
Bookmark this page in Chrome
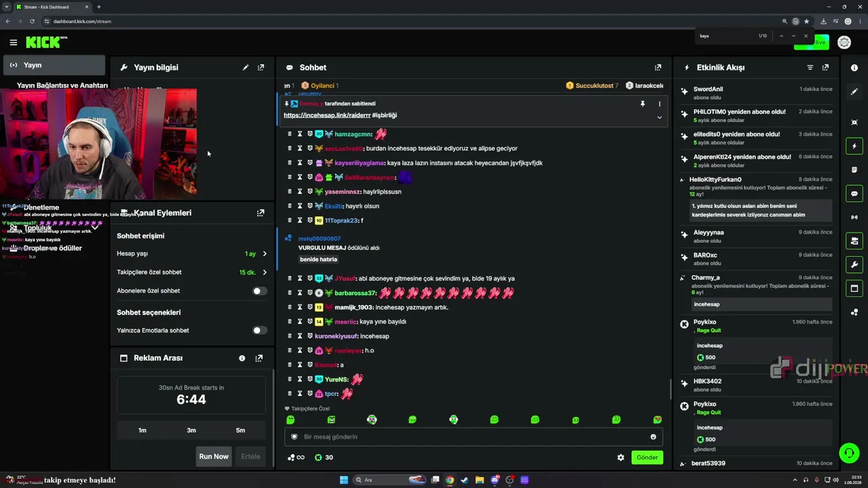click(x=806, y=21)
